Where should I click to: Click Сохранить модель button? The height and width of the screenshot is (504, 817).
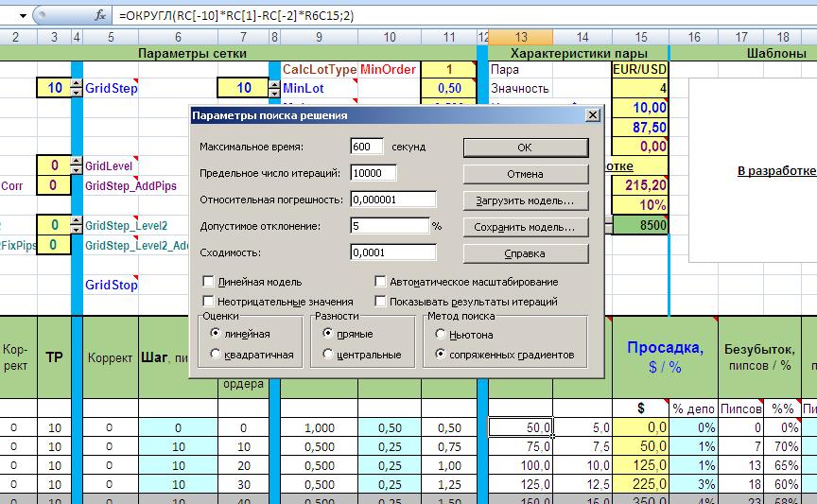[x=526, y=227]
